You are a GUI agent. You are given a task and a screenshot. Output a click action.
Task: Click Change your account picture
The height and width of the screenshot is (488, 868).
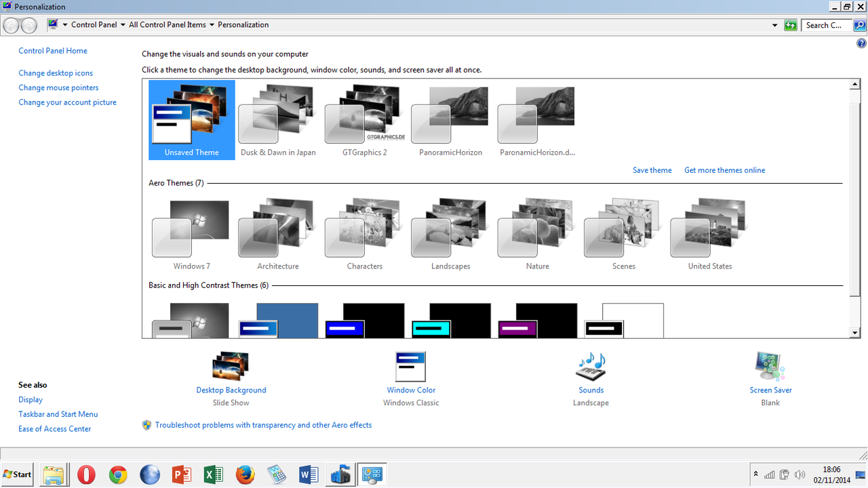[x=67, y=102]
